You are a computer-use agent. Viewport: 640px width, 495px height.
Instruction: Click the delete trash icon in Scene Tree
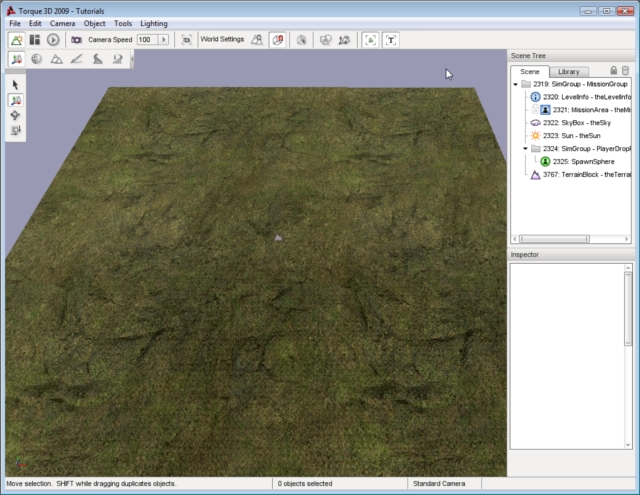click(625, 71)
